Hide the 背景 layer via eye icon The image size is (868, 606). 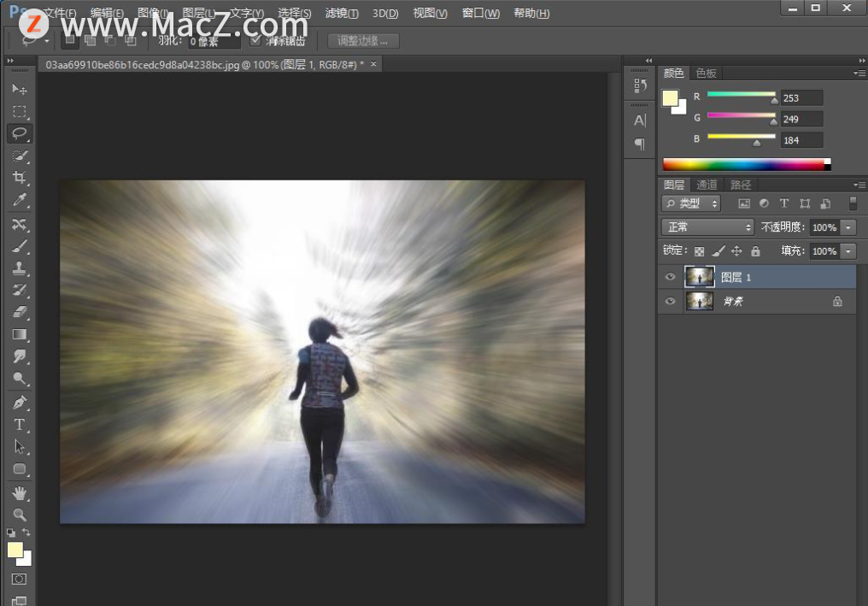[670, 302]
